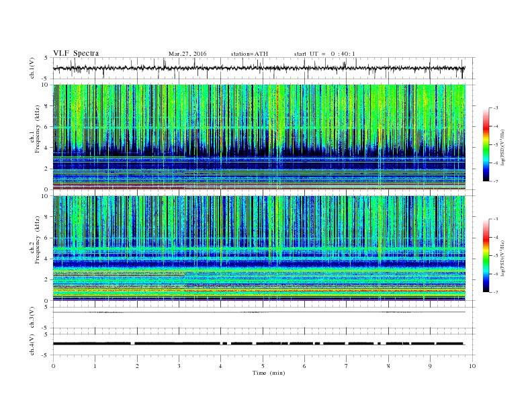Screen dimensions: 532x411
Task: Click the "Time (min)" x-axis label
Action: [269, 373]
